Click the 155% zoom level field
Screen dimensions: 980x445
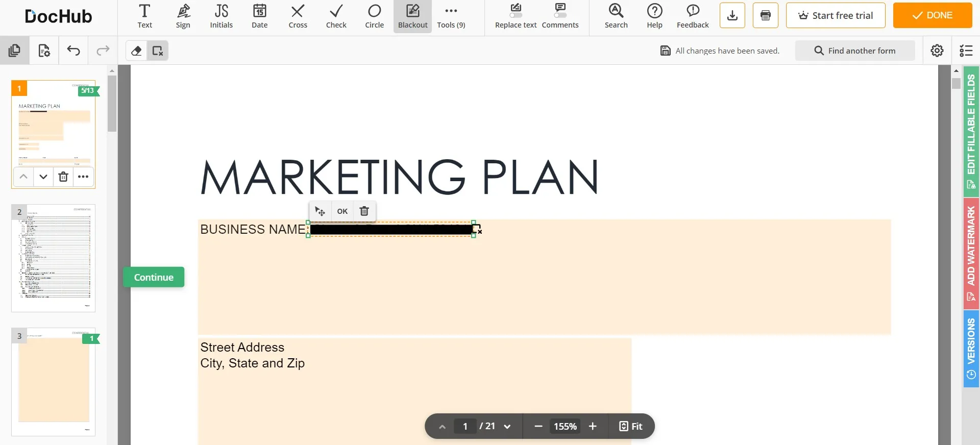click(565, 427)
